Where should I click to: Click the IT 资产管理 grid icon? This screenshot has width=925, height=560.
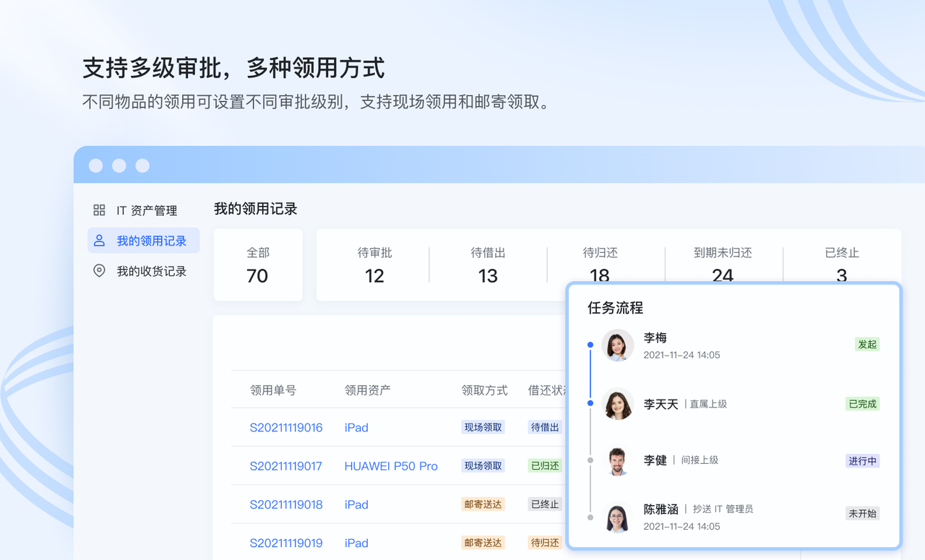tap(99, 210)
